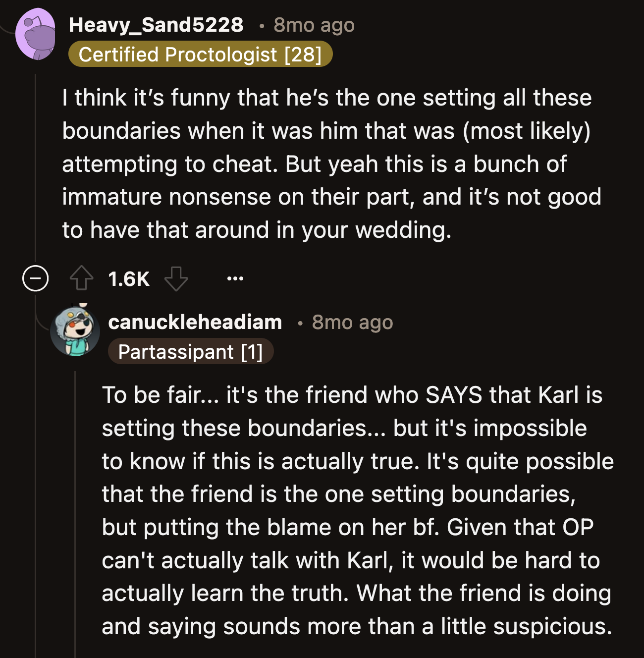Open canuckleheadiam's profile
The width and height of the screenshot is (644, 658).
[x=195, y=322]
